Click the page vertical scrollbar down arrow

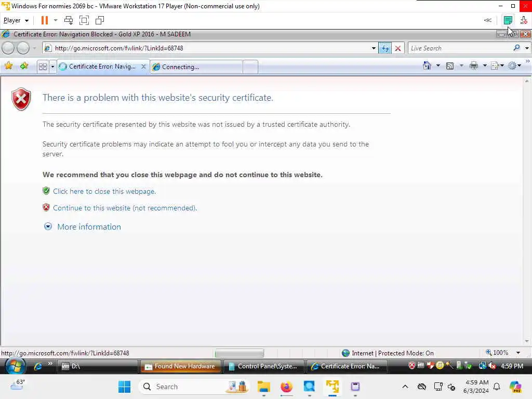click(527, 341)
